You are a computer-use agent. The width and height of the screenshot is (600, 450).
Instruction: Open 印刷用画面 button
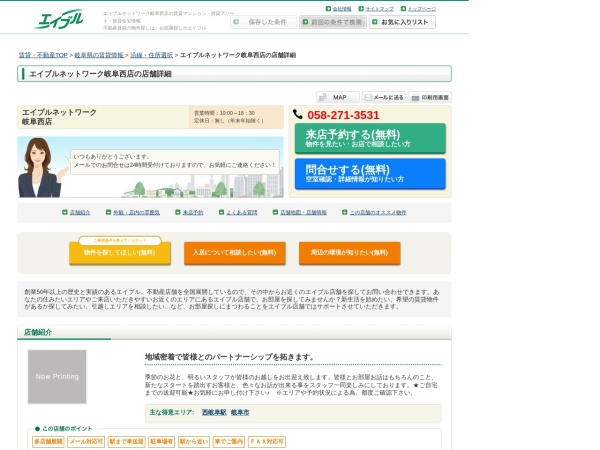pyautogui.click(x=430, y=98)
